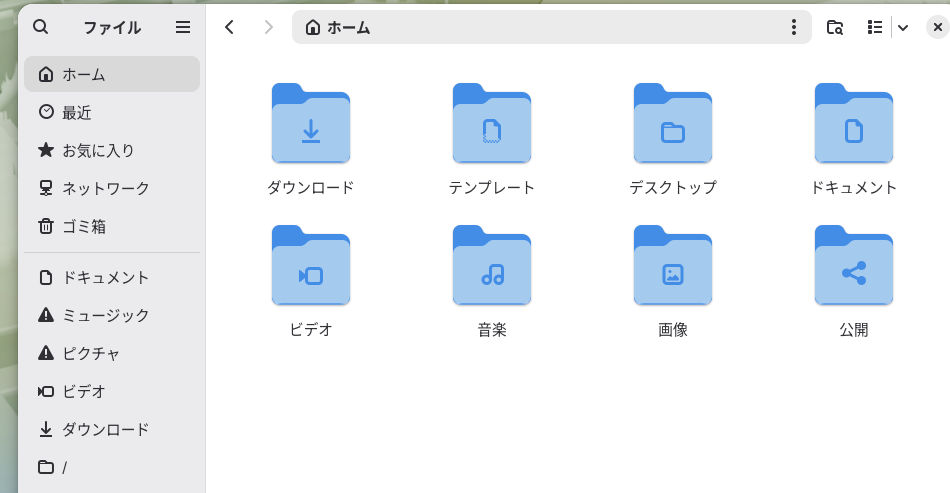Go back with the left arrow
This screenshot has width=950, height=493.
click(229, 27)
